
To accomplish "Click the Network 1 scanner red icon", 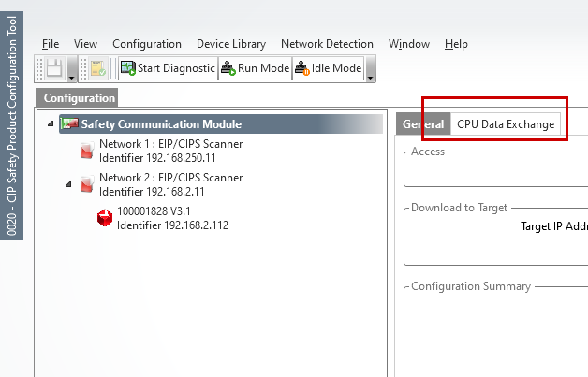I will (x=87, y=151).
